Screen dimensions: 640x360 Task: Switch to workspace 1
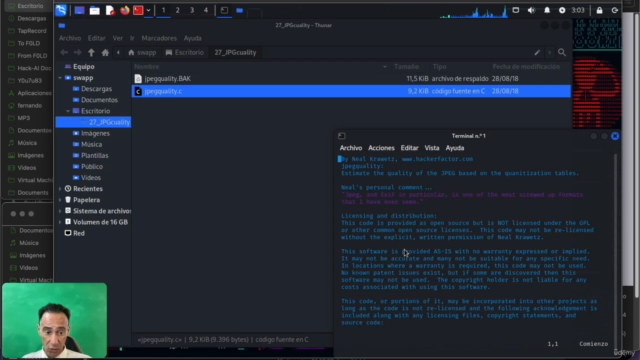click(163, 10)
